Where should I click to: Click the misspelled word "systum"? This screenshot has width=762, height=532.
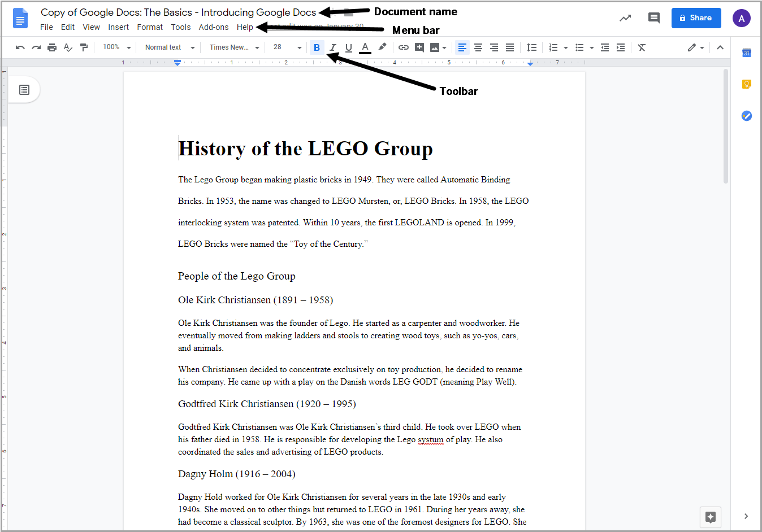coord(431,439)
